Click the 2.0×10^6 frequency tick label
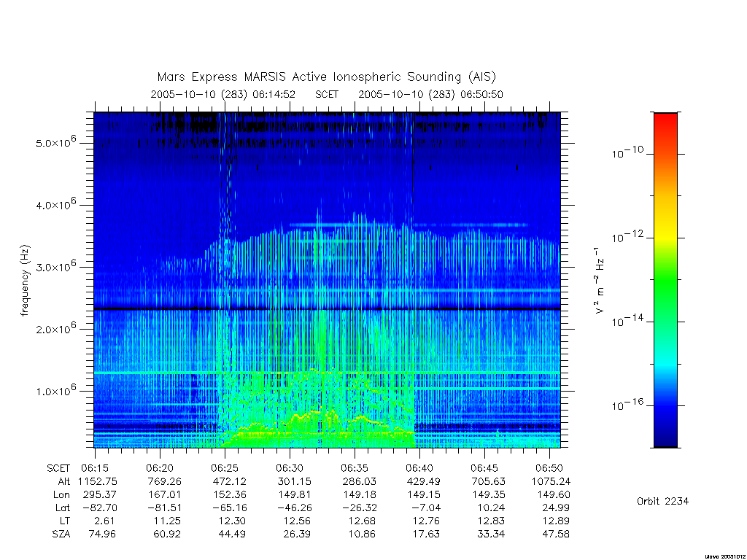This screenshot has height=560, width=747. click(56, 328)
